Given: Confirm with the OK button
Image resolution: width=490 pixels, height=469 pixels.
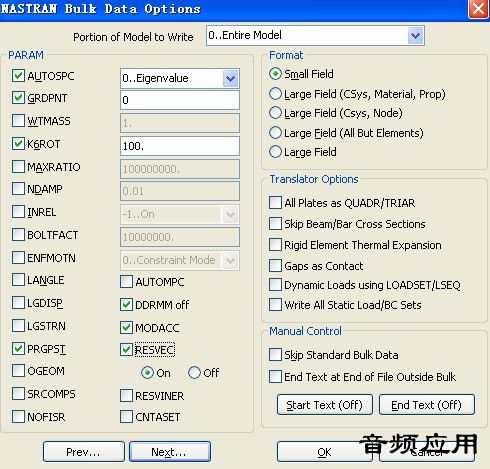Looking at the screenshot, I should click(324, 452).
